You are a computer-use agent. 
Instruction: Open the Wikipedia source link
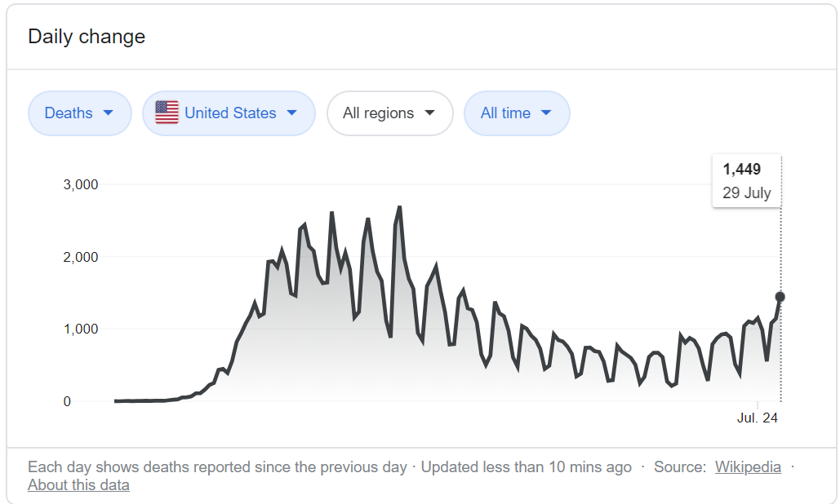(748, 466)
